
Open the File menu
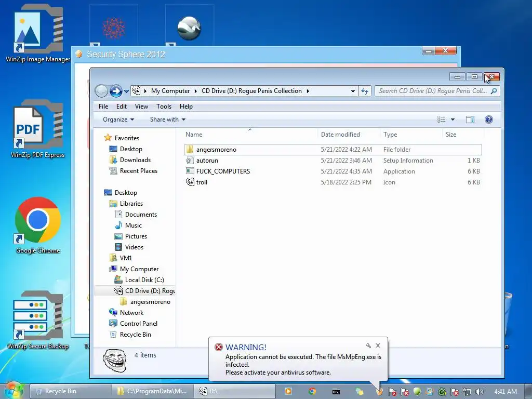(103, 107)
